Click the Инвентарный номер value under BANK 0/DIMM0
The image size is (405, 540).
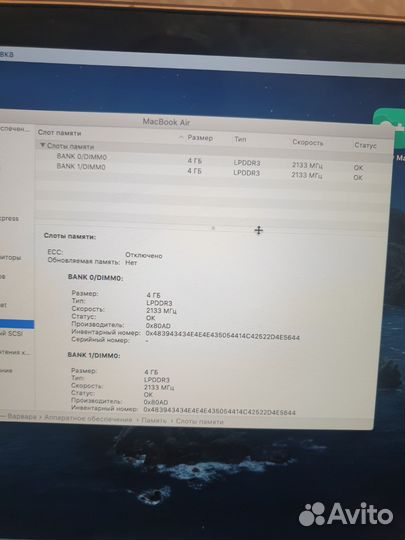point(223,335)
